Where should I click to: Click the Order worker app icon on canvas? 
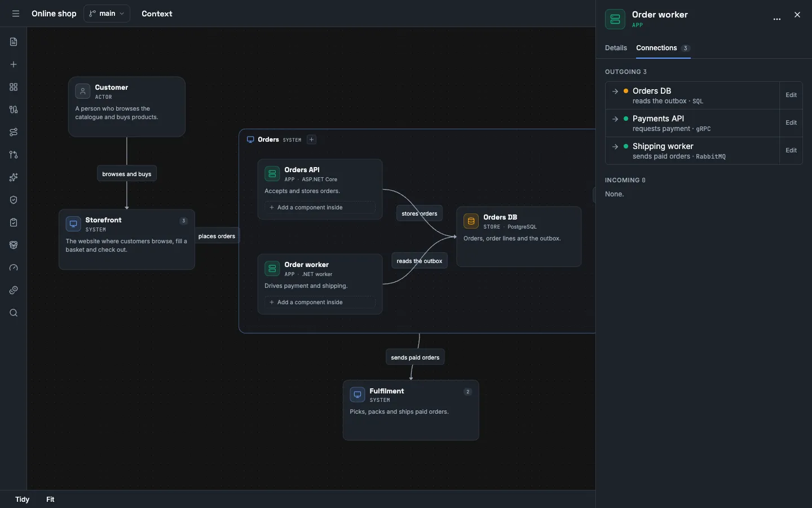coord(272,269)
